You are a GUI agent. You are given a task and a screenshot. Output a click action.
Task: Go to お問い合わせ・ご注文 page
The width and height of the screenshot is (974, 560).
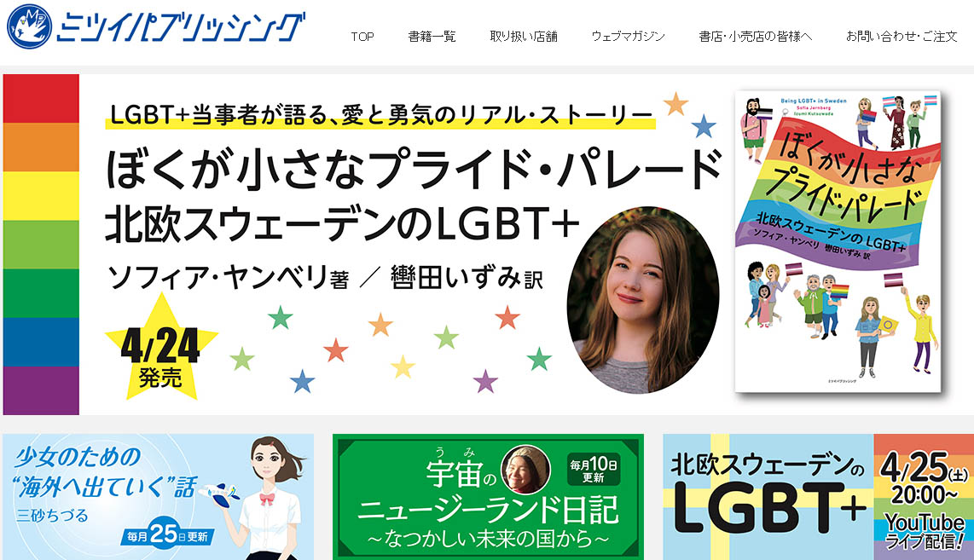click(902, 37)
